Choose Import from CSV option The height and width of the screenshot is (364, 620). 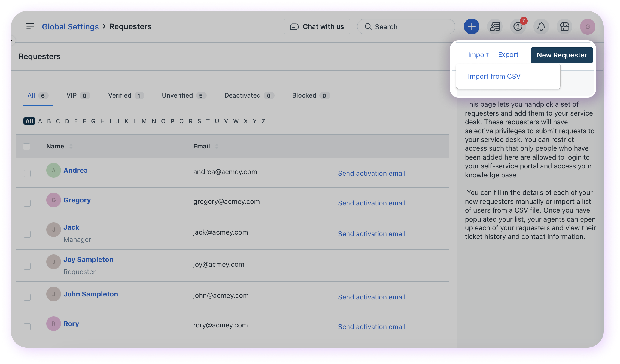[494, 77]
